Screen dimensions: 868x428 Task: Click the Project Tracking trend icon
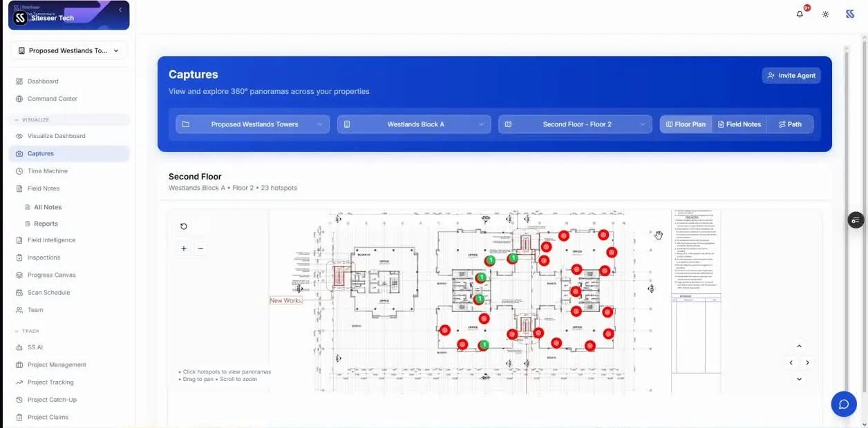coord(19,382)
